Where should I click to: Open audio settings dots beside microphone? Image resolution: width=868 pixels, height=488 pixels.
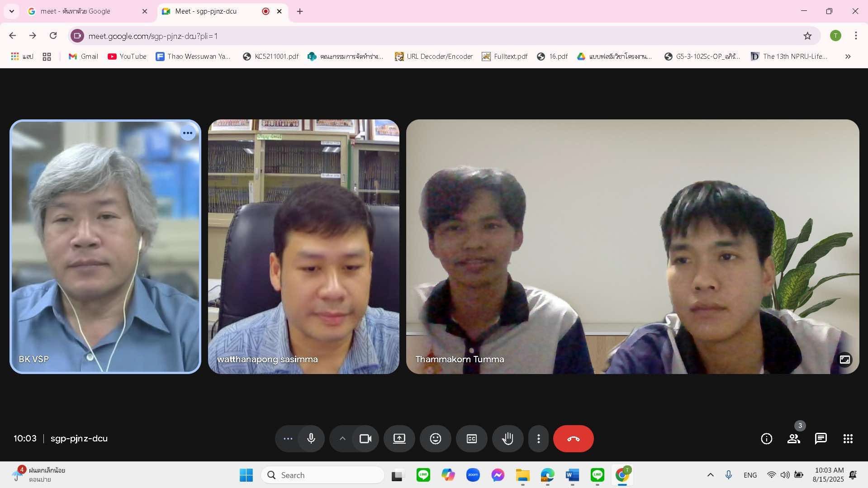[288, 438]
